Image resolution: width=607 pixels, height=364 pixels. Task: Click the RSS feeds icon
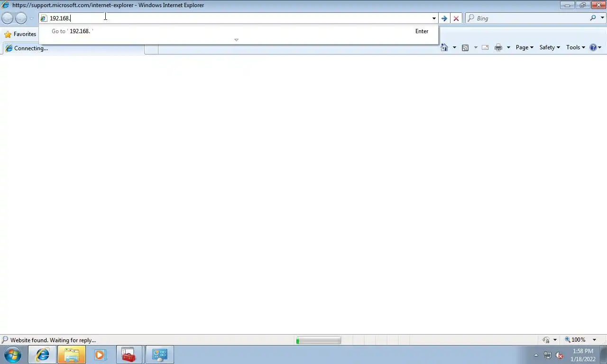pos(465,47)
